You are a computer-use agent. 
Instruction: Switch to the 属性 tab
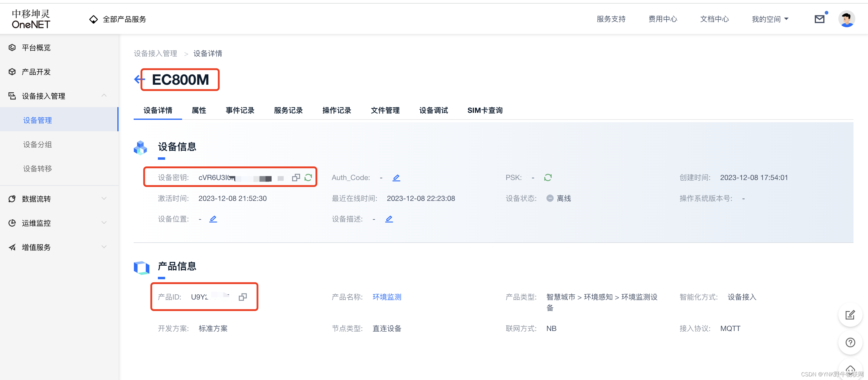pyautogui.click(x=199, y=110)
